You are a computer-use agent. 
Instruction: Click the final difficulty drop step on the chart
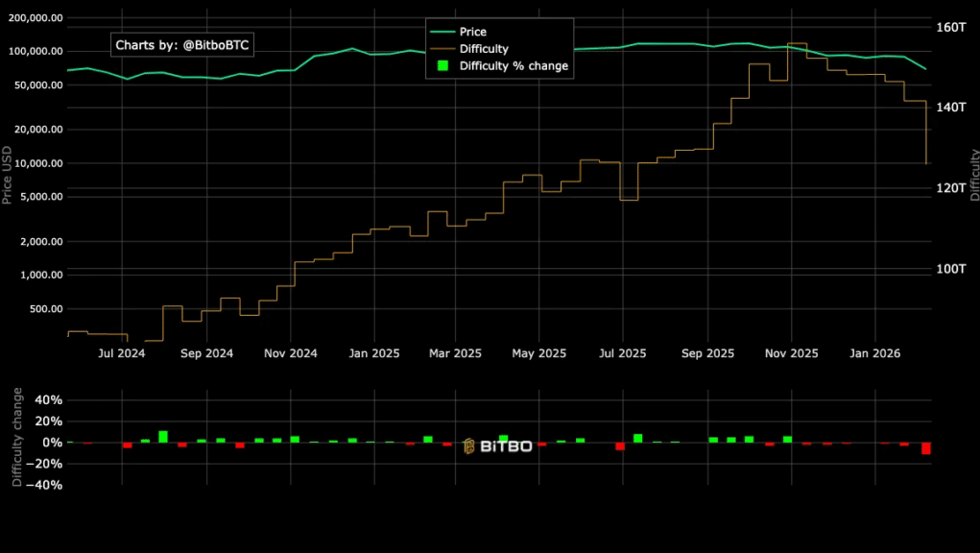[x=924, y=130]
